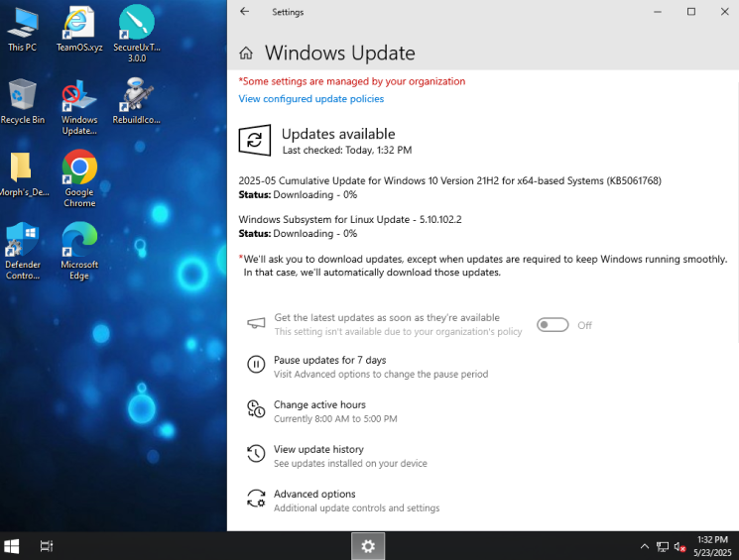Launch Microsoft Edge from desktop
This screenshot has width=739, height=560.
[79, 252]
